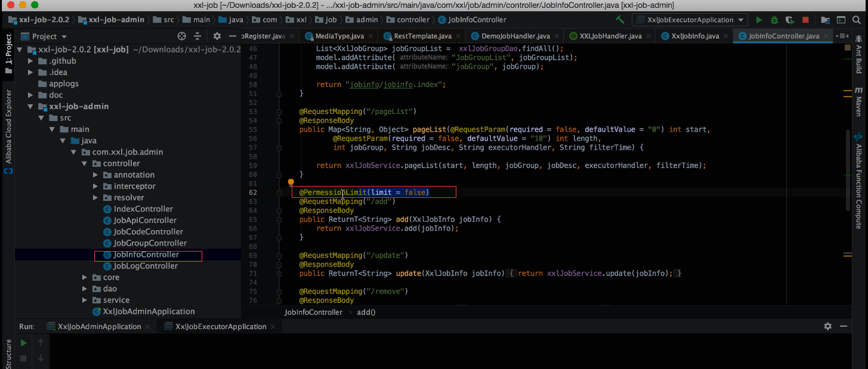Open the XxlJobExecutorApplication run configuration dropdown
The height and width of the screenshot is (369, 868).
click(x=690, y=20)
